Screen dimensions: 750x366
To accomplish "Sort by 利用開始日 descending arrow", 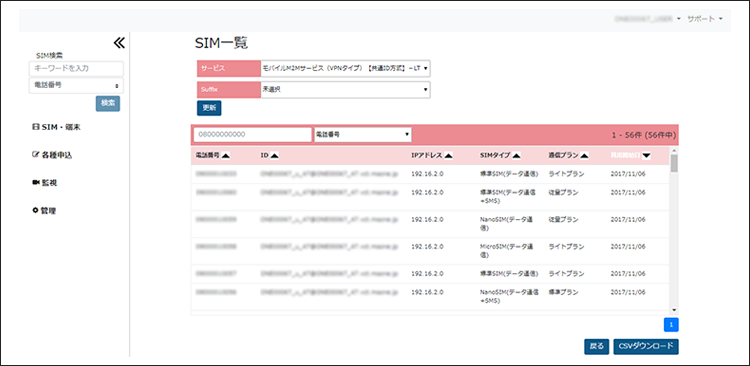I will (x=646, y=155).
